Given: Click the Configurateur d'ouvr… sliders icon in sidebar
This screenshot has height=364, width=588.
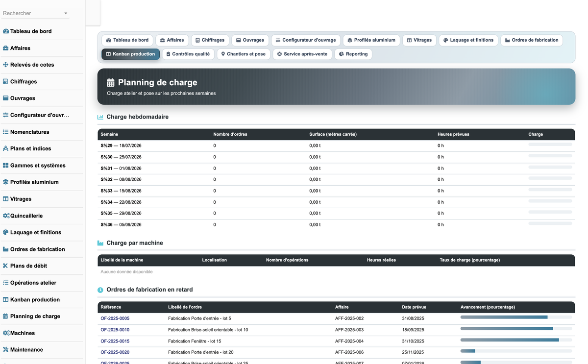Looking at the screenshot, I should (6, 115).
